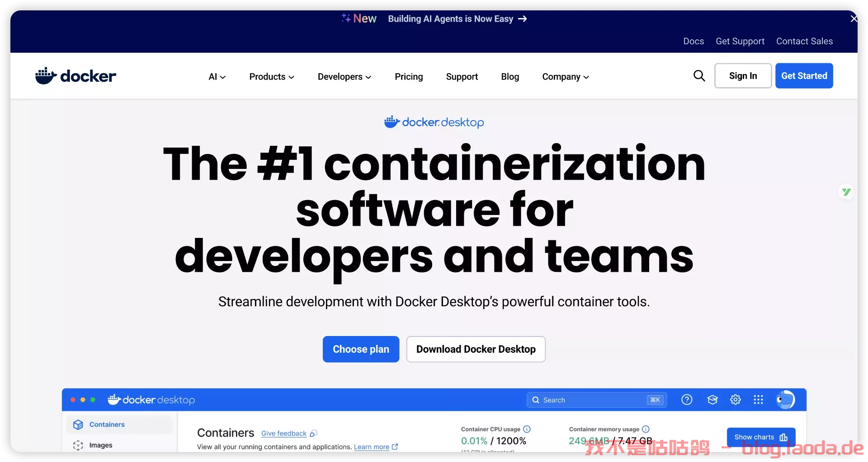Click the Images icon in sidebar
The image size is (868, 462).
[78, 445]
